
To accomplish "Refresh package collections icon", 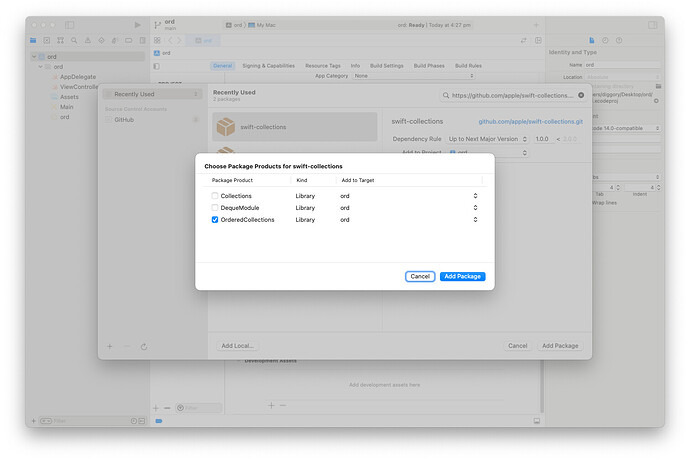I will tap(144, 347).
